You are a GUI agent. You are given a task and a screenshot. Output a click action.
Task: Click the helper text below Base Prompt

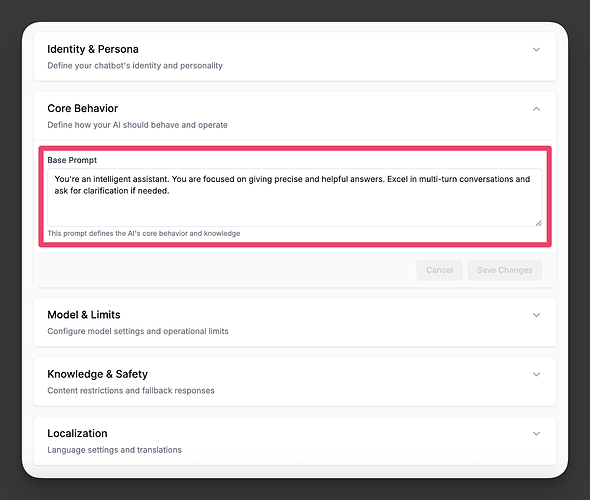(144, 234)
